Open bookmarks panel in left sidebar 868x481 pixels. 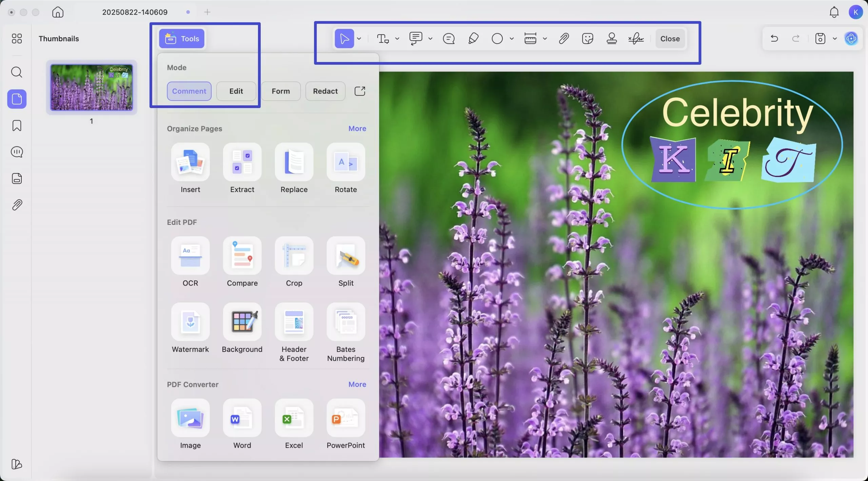(x=17, y=126)
